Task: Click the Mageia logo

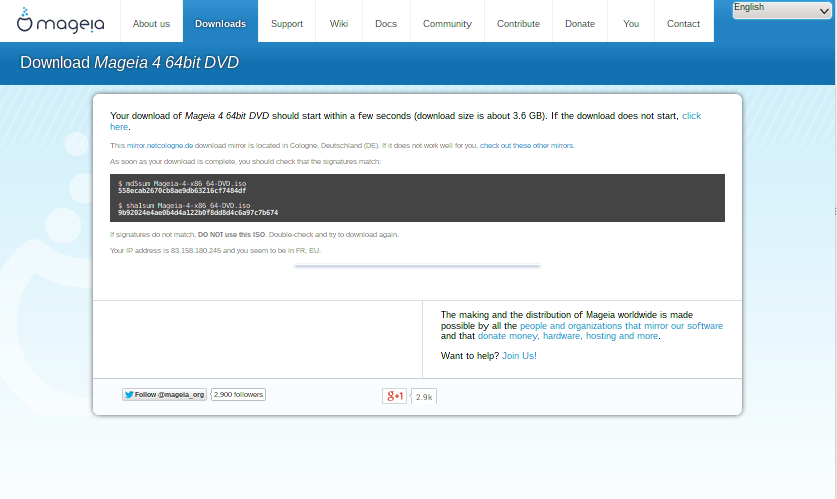Action: 60,21
